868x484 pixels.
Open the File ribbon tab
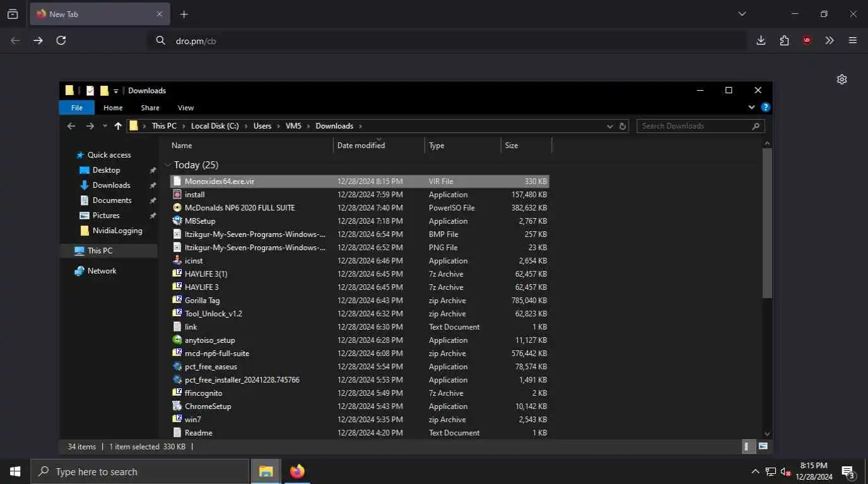coord(76,108)
